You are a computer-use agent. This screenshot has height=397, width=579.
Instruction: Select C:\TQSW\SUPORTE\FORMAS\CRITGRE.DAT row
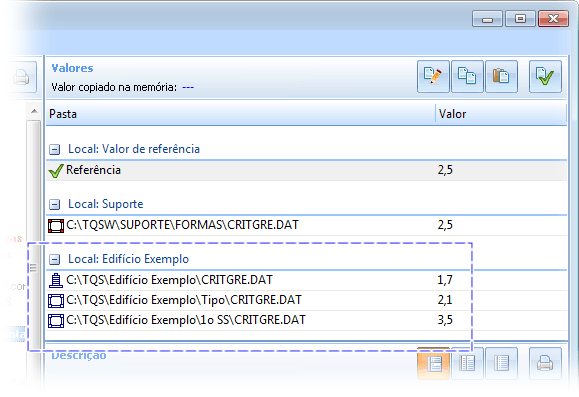[306, 225]
